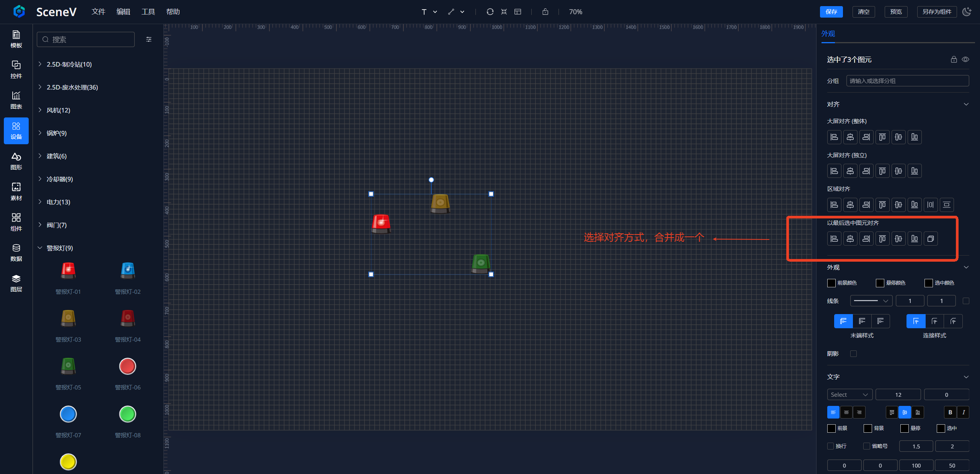
Task: Collapse the 警报灯(9) category
Action: pos(60,248)
